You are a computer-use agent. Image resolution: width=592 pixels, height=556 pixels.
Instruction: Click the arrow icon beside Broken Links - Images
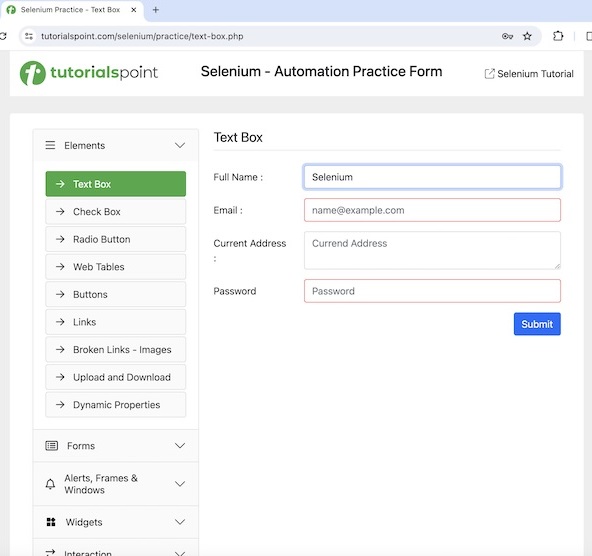pos(60,350)
